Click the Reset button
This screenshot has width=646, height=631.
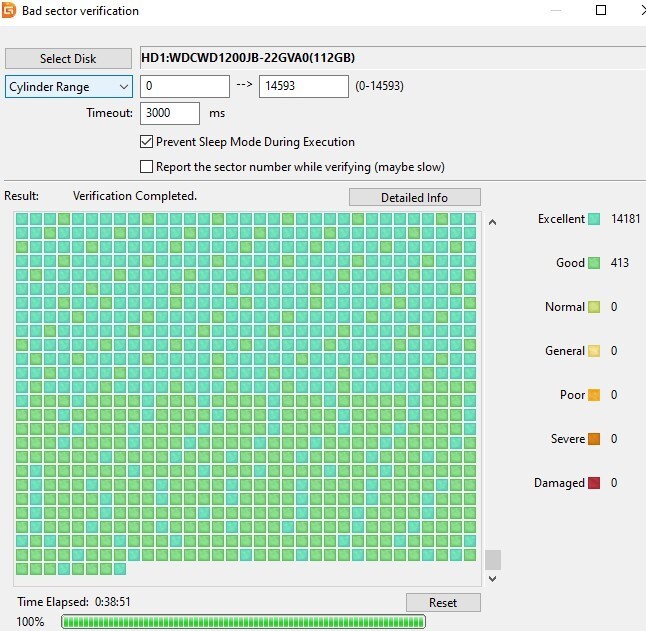click(x=443, y=603)
